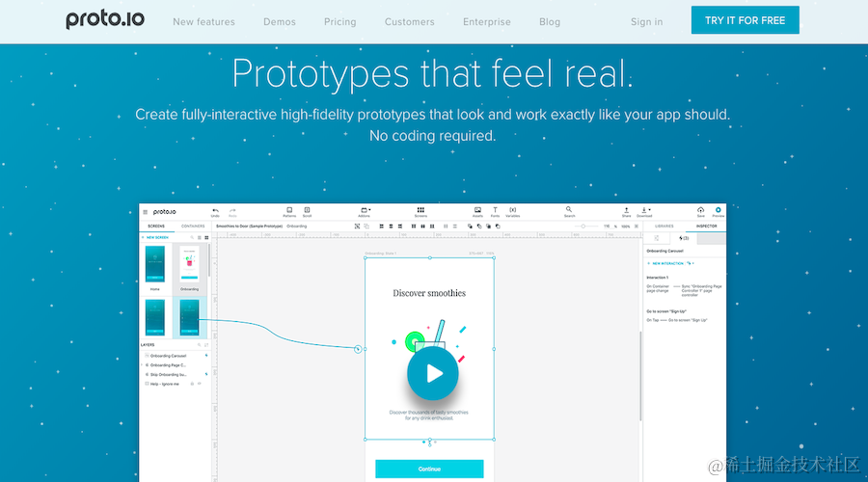Viewport: 868px width, 482px height.
Task: Open the Fonts tool icon
Action: tap(496, 210)
